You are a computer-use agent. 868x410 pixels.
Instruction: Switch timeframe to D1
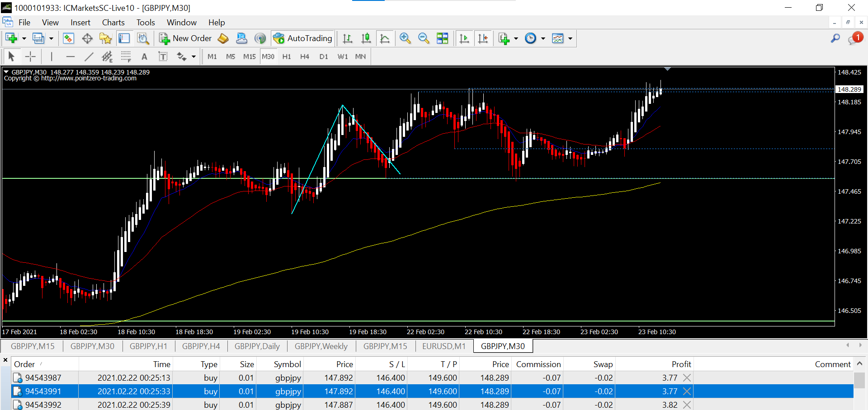[324, 56]
